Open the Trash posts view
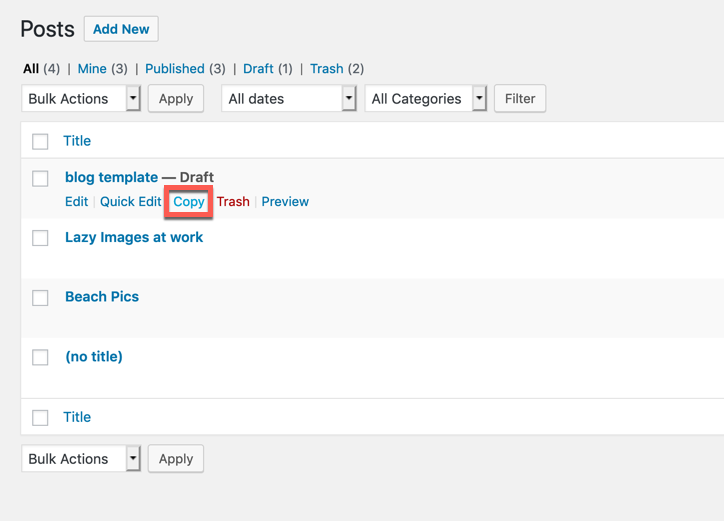This screenshot has height=521, width=724. [327, 69]
